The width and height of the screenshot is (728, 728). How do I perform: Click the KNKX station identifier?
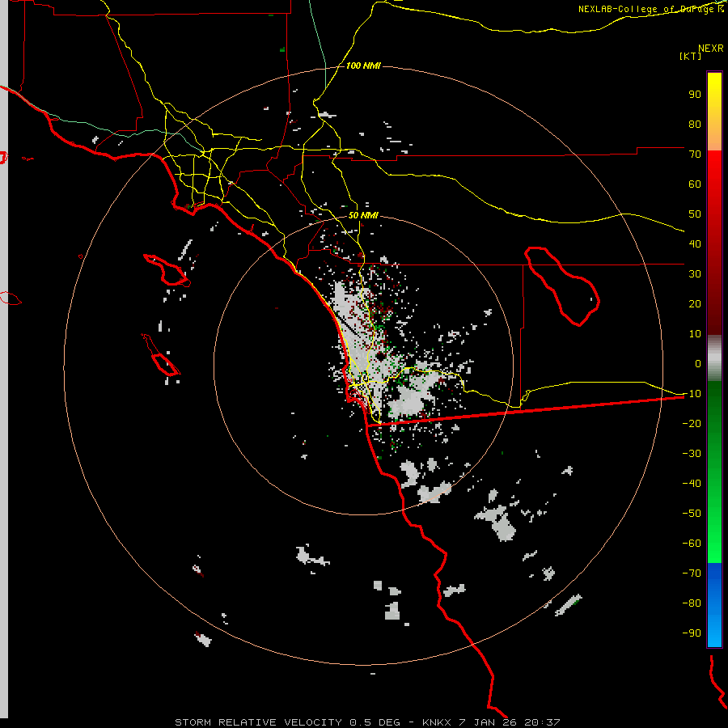pyautogui.click(x=437, y=722)
